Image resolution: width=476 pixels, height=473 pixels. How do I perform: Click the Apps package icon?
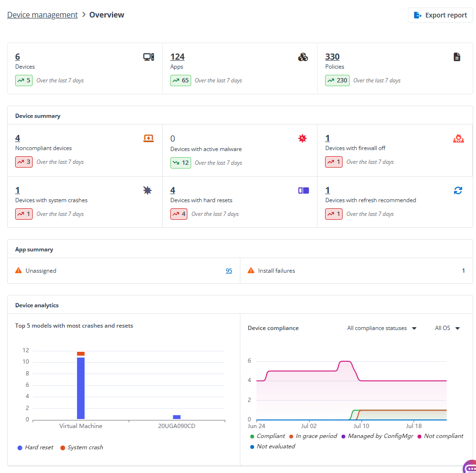click(x=303, y=56)
